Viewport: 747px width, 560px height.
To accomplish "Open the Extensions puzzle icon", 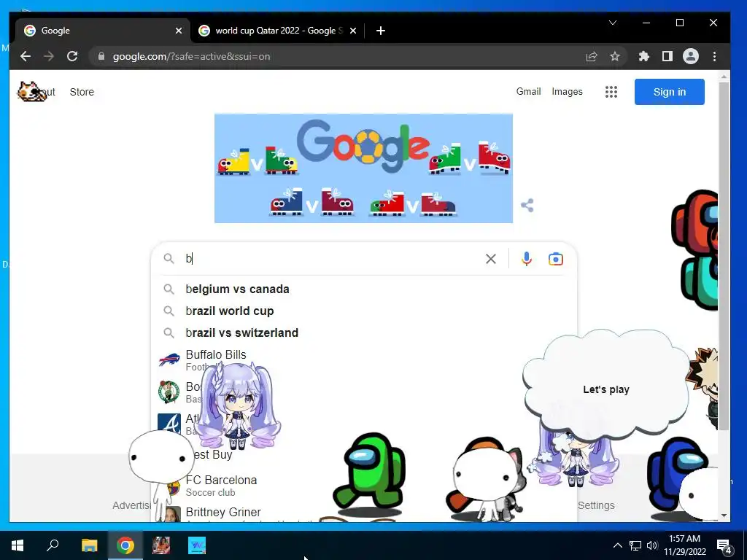I will (644, 57).
